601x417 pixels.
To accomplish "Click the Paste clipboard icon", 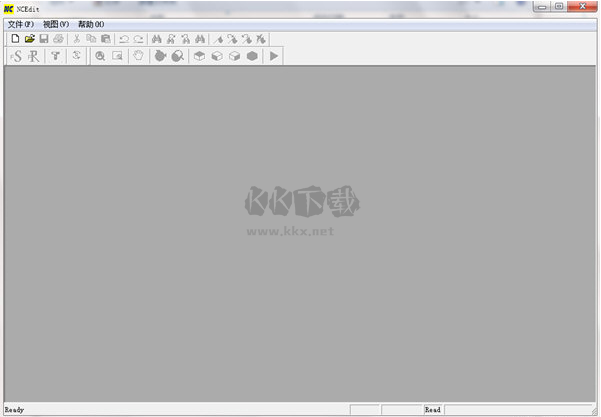I will (x=105, y=39).
